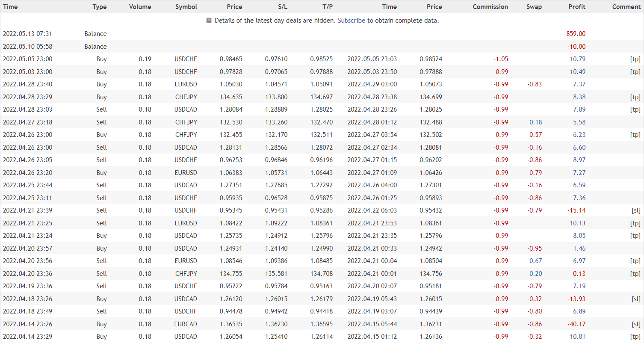644x343 pixels.
Task: Click the profit value 7.19
Action: click(579, 286)
